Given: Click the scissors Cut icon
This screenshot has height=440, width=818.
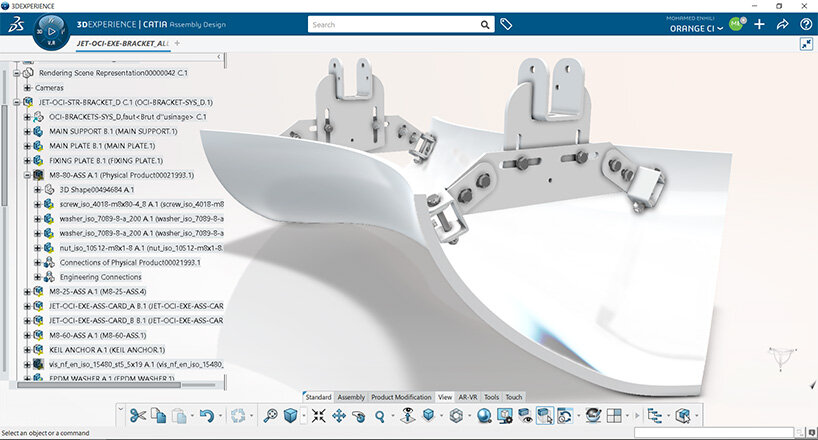Looking at the screenshot, I should (138, 416).
